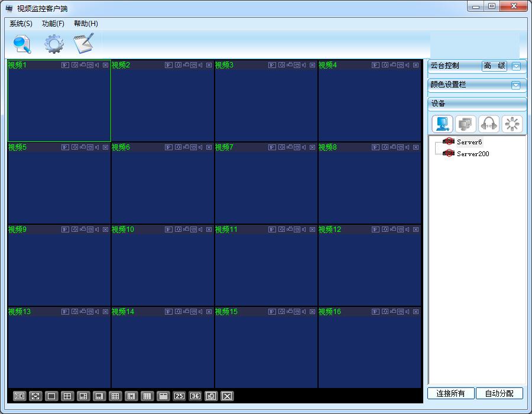Expand the 颜色设置栏 panel

[x=516, y=85]
